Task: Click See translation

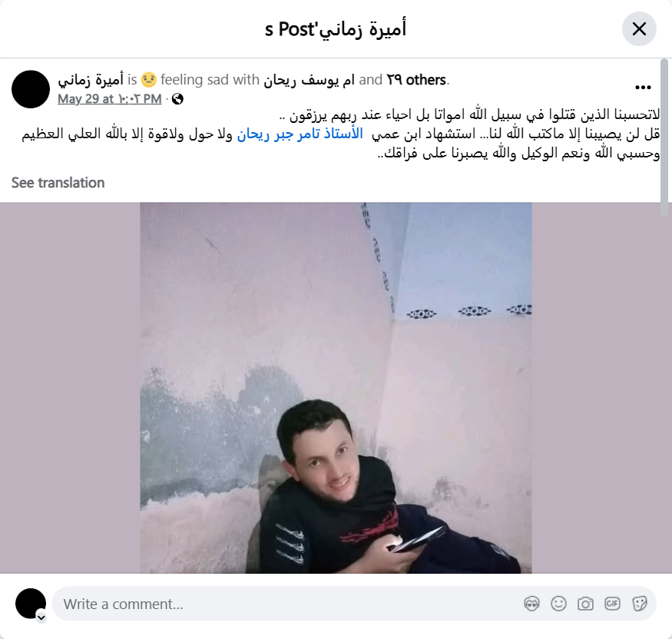Action: (58, 183)
